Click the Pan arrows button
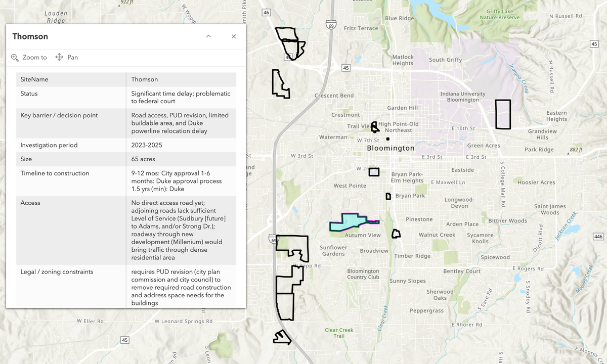Viewport: 607px width, 364px height. click(66, 57)
